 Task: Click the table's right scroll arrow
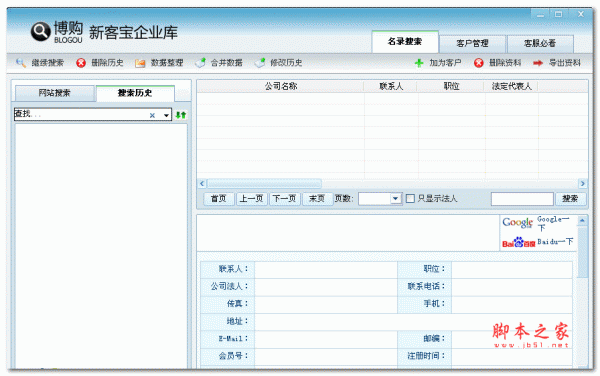click(582, 184)
